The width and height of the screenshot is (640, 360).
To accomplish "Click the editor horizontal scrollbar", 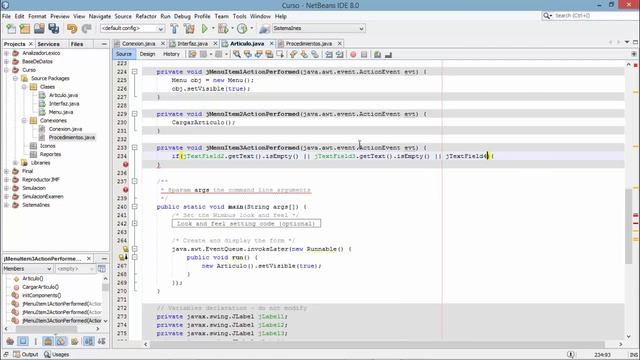I will [383, 344].
